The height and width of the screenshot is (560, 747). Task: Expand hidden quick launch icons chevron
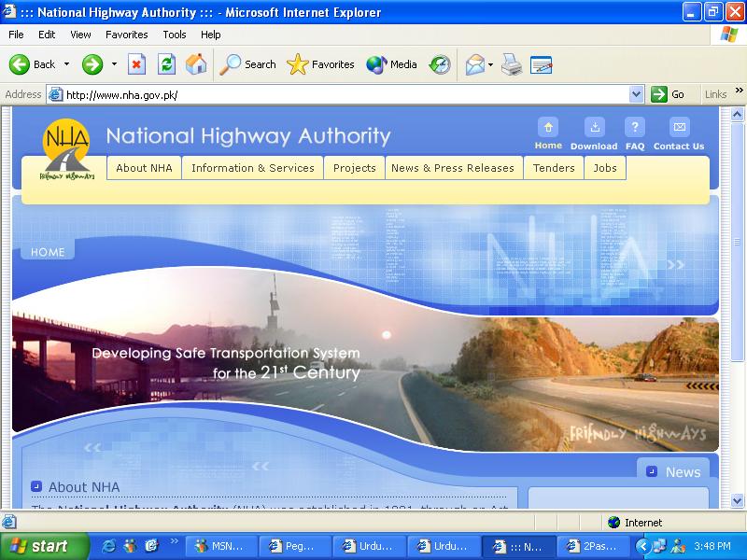pos(174,540)
